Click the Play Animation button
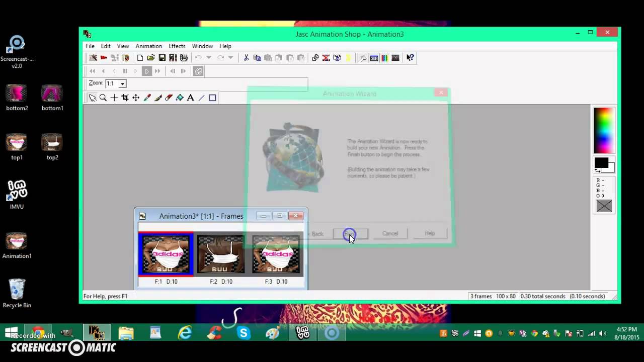 click(146, 71)
